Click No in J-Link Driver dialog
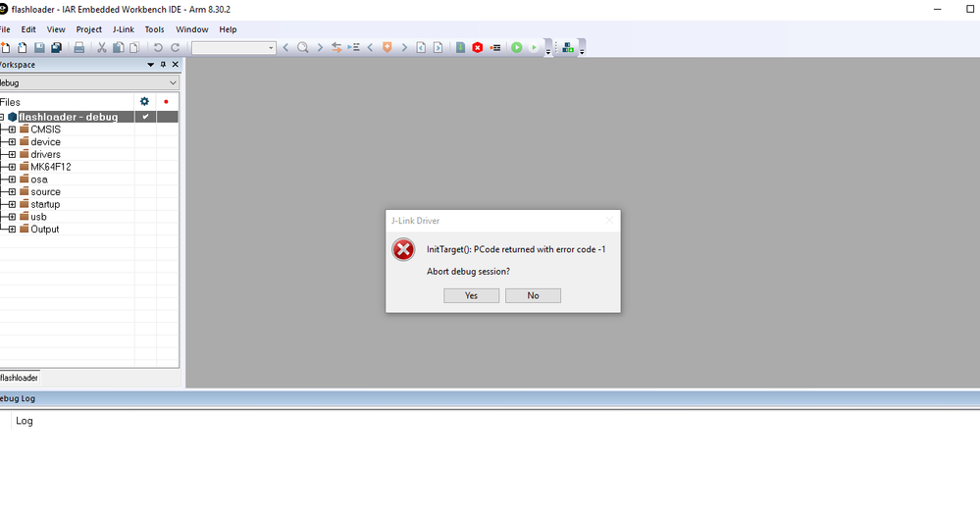The image size is (980, 518). point(533,295)
